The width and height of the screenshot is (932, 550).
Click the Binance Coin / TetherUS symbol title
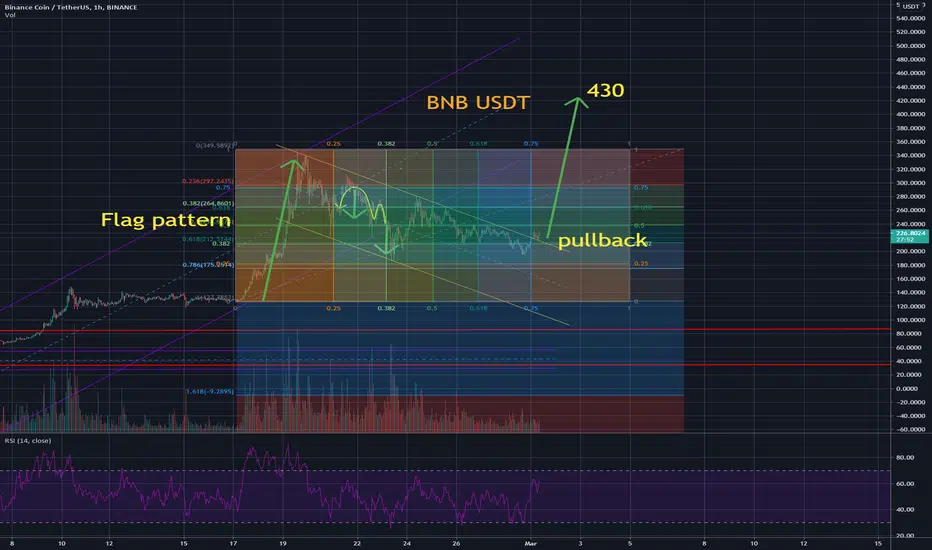[71, 7]
